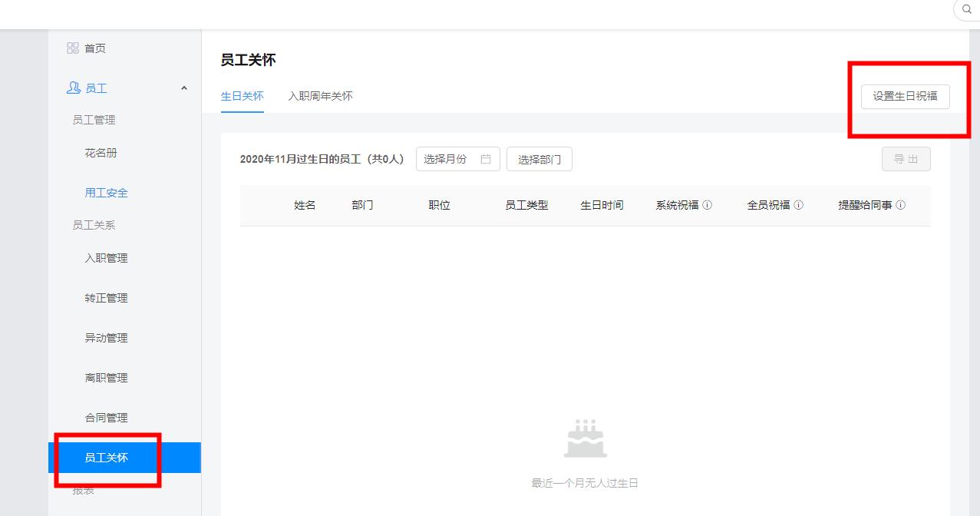
Task: Open the search icon at top right
Action: coord(965,10)
